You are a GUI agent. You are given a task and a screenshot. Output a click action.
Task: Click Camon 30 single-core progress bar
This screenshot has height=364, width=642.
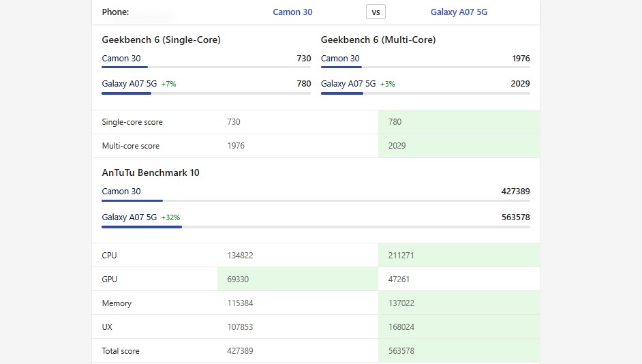click(x=206, y=67)
